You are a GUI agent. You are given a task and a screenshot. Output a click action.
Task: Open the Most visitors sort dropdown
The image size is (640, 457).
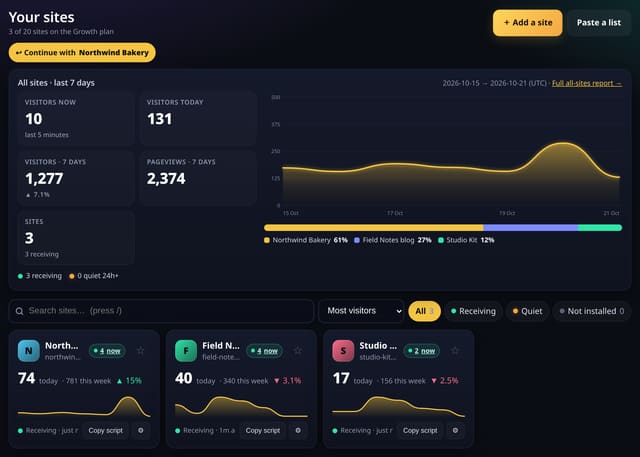pyautogui.click(x=361, y=311)
